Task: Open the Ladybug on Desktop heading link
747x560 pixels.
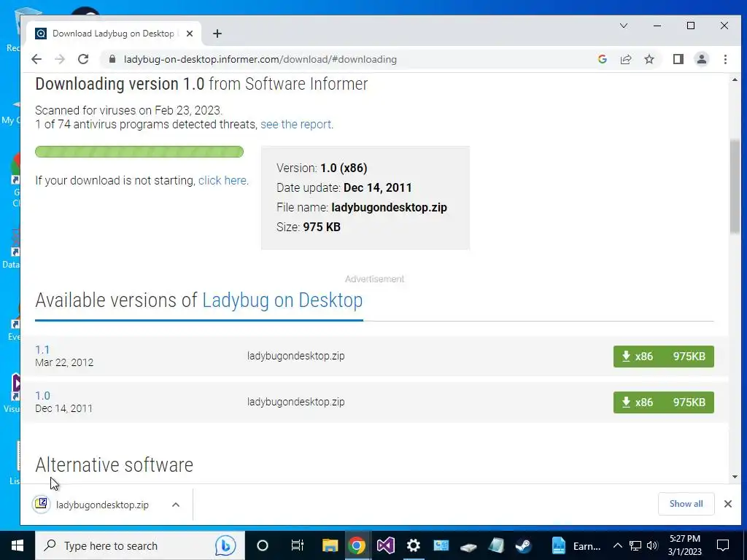Action: (x=282, y=300)
